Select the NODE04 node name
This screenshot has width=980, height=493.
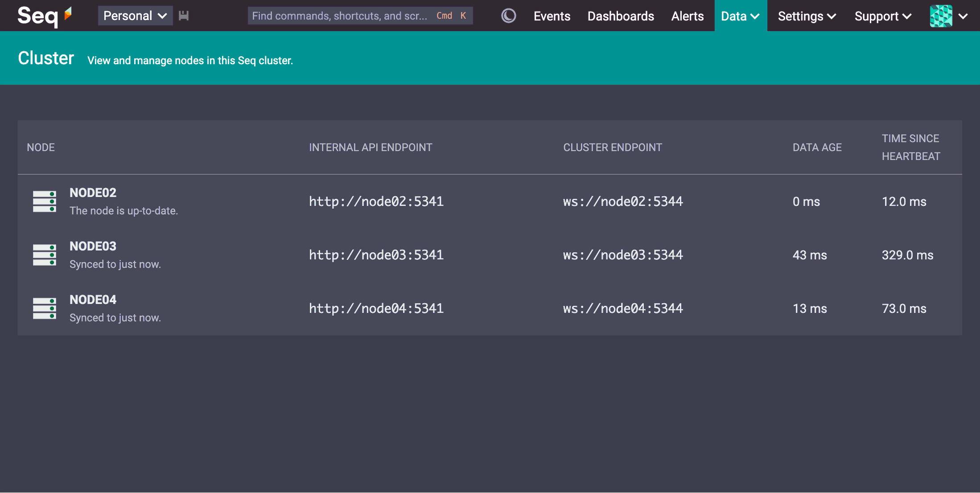point(93,300)
